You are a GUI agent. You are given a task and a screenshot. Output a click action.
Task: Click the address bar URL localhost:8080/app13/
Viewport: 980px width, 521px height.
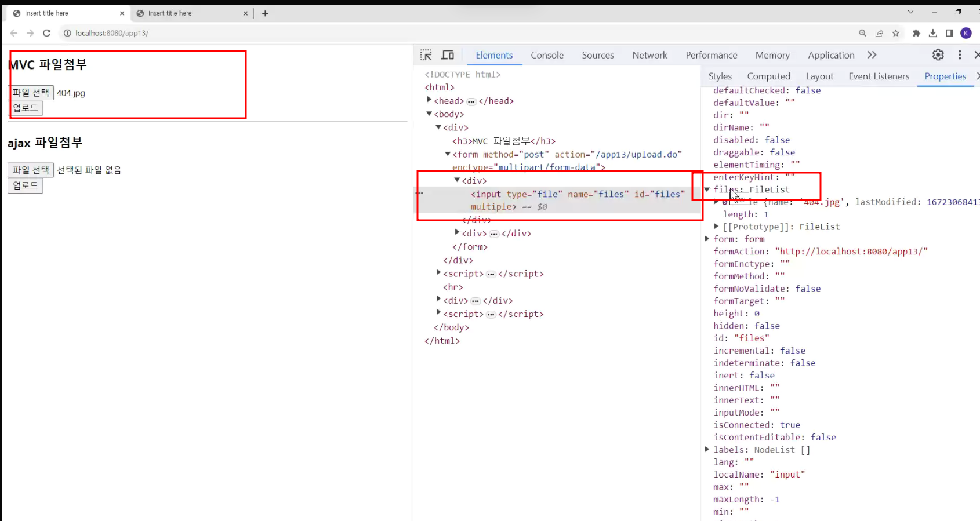tap(112, 33)
